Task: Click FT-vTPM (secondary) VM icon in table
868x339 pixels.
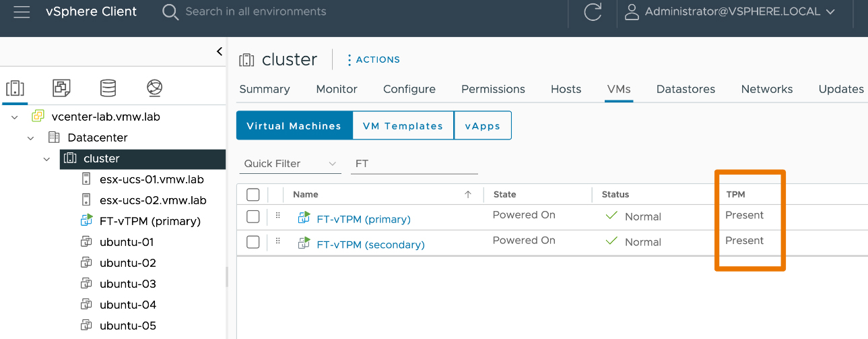Action: point(304,244)
